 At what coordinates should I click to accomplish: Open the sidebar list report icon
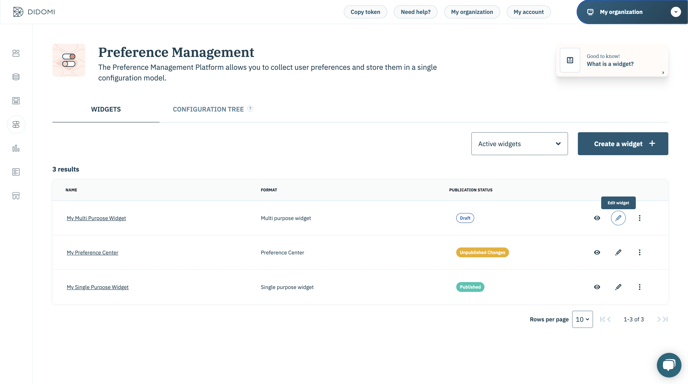[16, 172]
